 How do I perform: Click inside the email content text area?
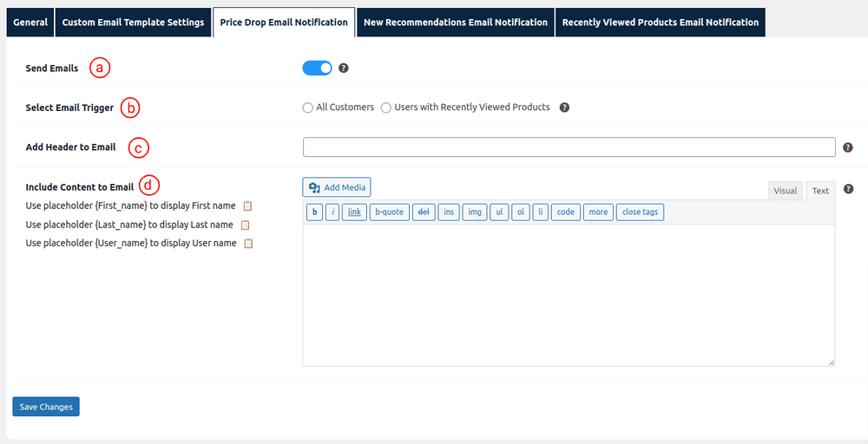[x=569, y=295]
